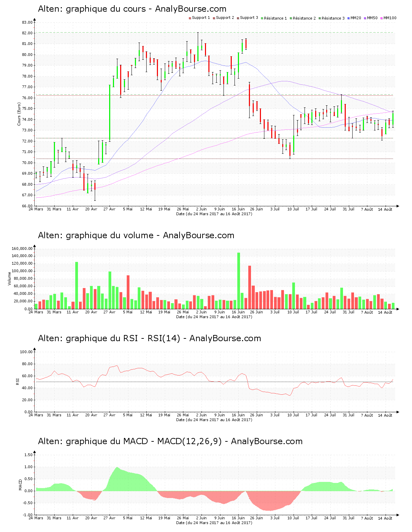Image resolution: width=412 pixels, height=532 pixels.
Task: Select the Support 2 legend label
Action: pos(225,18)
